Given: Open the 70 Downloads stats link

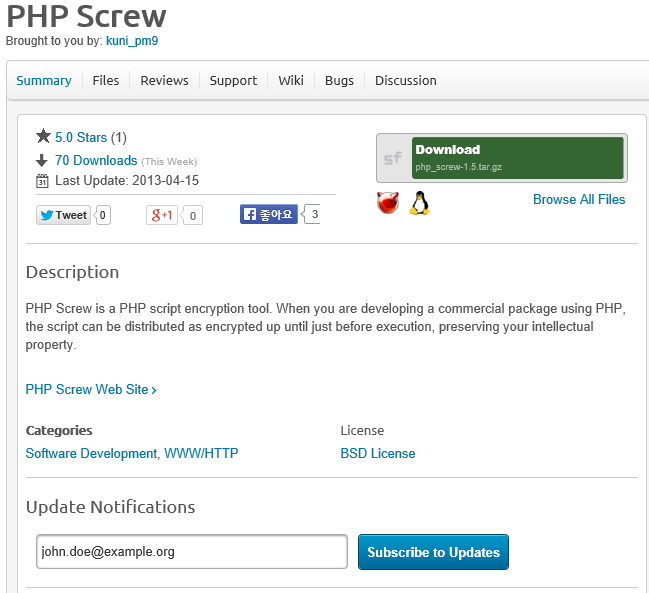Looking at the screenshot, I should point(96,161).
